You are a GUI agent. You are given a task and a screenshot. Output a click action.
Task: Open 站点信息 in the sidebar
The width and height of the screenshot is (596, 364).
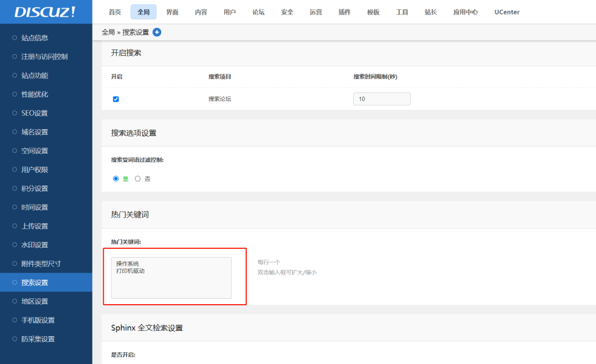(x=34, y=38)
